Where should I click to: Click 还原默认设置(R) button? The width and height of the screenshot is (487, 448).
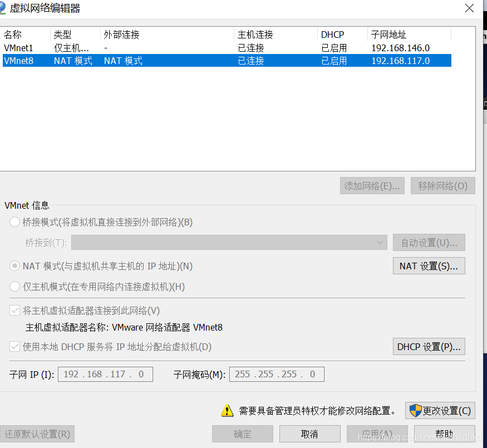(x=37, y=434)
